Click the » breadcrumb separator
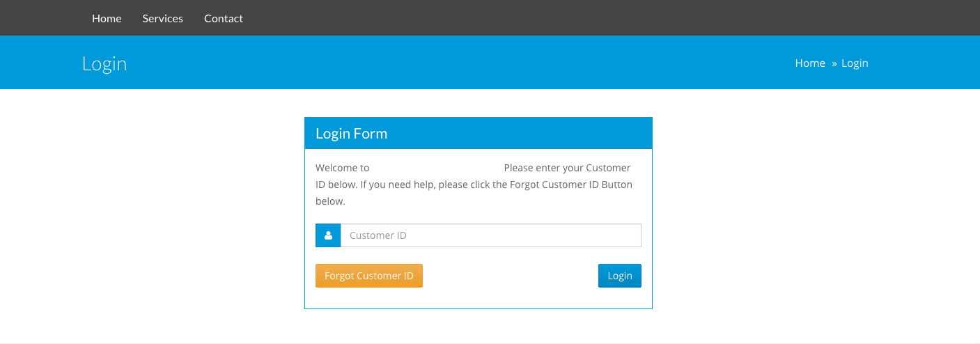 click(834, 63)
